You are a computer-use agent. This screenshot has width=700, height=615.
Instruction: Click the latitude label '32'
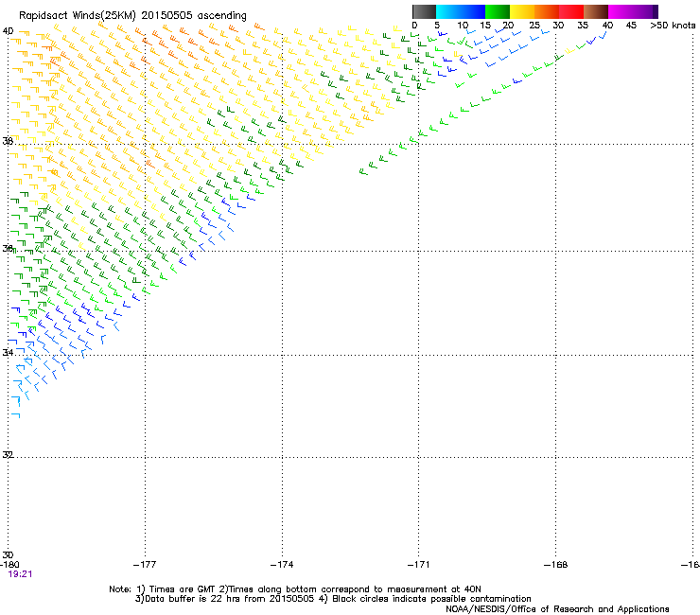click(8, 455)
